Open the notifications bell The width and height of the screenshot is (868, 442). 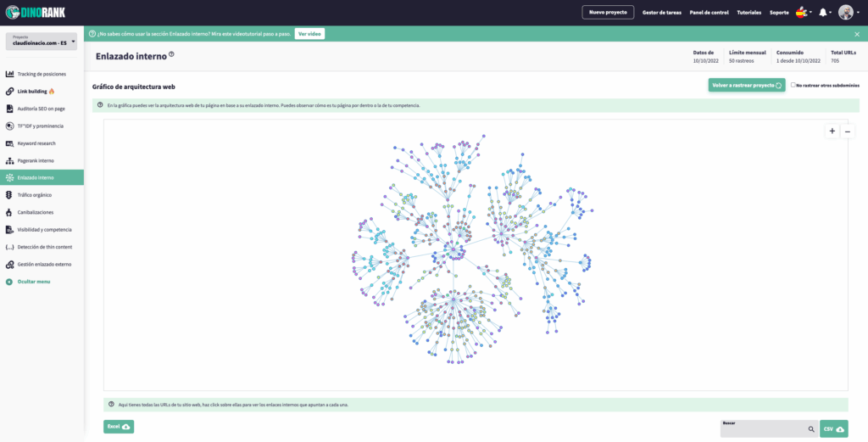[x=822, y=12]
